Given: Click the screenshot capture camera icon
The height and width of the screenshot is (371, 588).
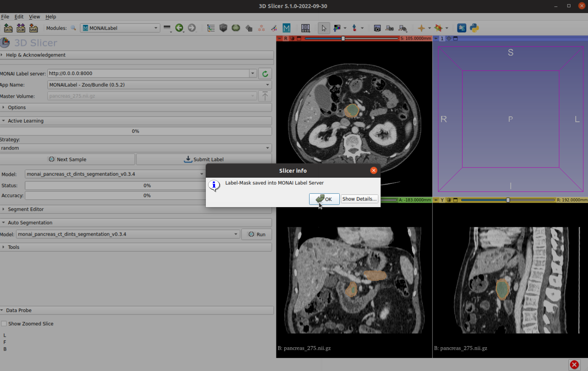Looking at the screenshot, I should (377, 28).
